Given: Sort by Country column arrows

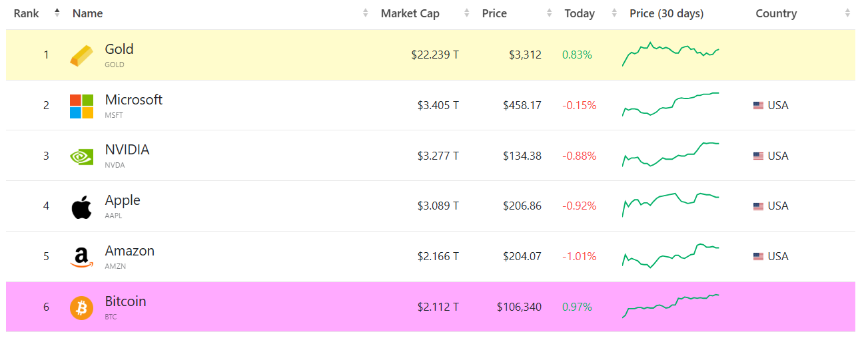Looking at the screenshot, I should [847, 13].
